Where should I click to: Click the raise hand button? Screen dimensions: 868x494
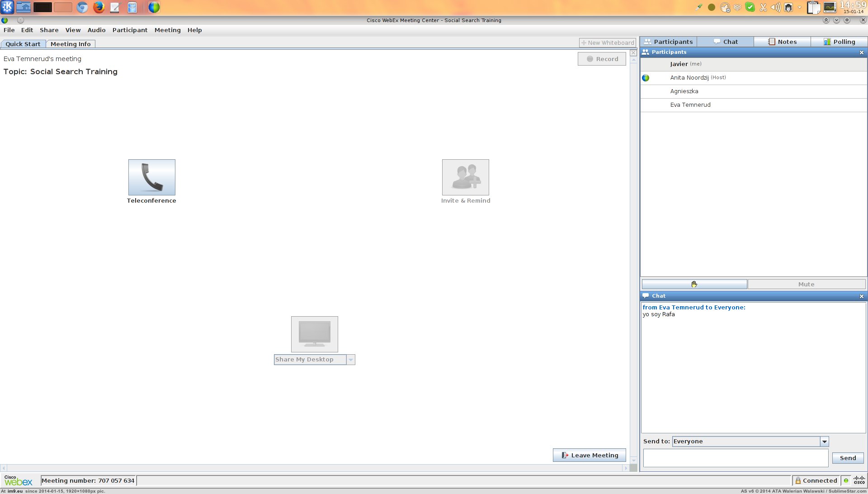coord(694,284)
